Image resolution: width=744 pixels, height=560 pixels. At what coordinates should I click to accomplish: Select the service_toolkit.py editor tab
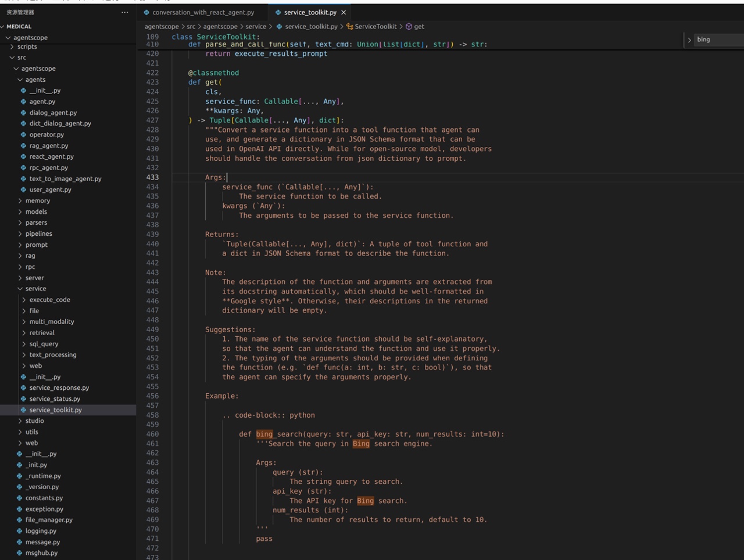[x=310, y=12]
